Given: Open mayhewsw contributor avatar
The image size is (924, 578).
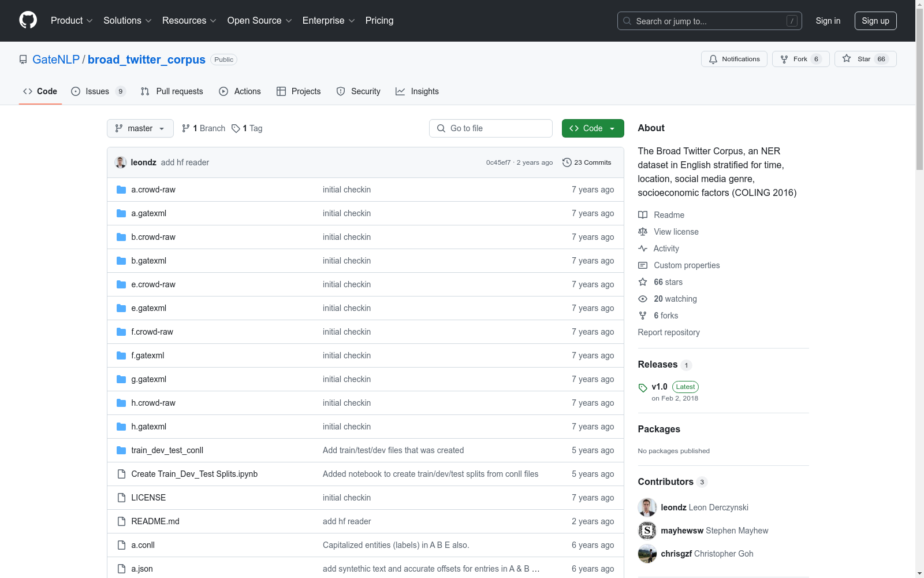Looking at the screenshot, I should point(647,531).
